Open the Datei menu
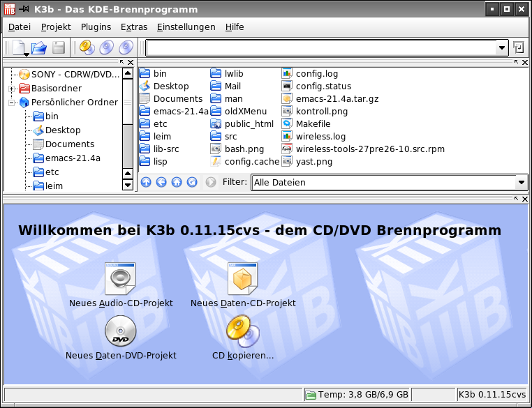The height and width of the screenshot is (408, 532). 20,27
